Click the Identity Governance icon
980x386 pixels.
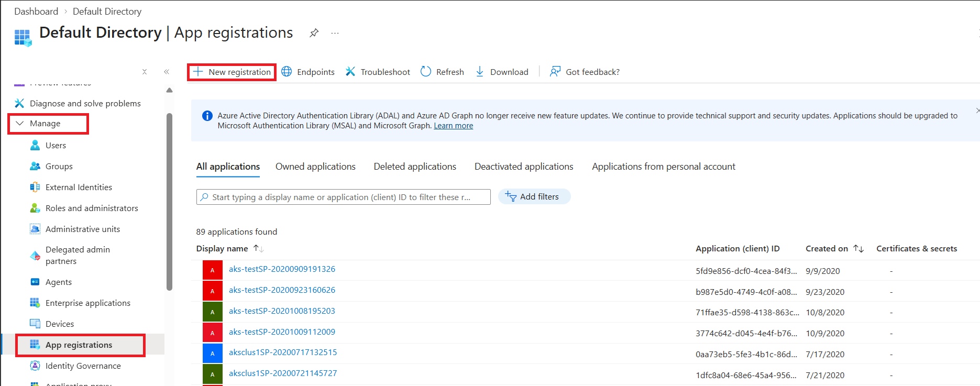(x=35, y=366)
